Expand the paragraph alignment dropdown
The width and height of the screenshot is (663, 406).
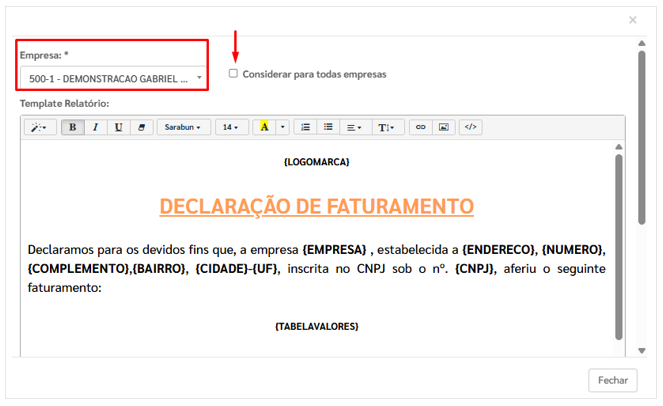[x=353, y=128]
